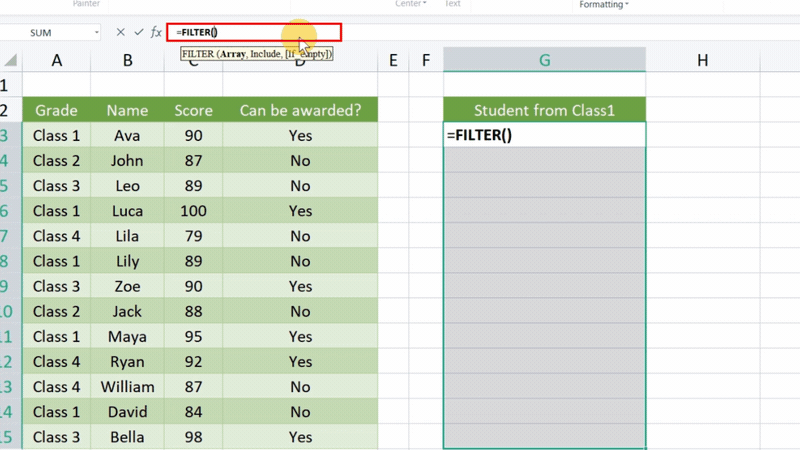Select column G header
Viewport: 800px width, 450px height.
(x=544, y=60)
